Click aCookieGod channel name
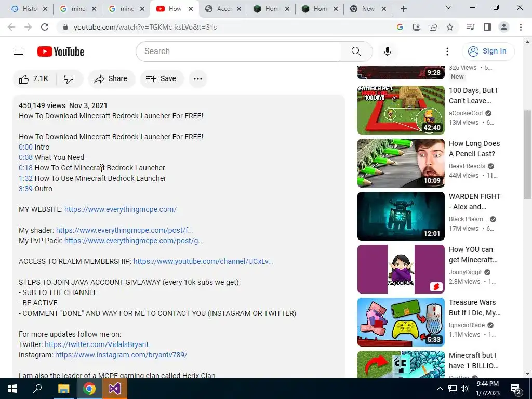 pos(465,113)
